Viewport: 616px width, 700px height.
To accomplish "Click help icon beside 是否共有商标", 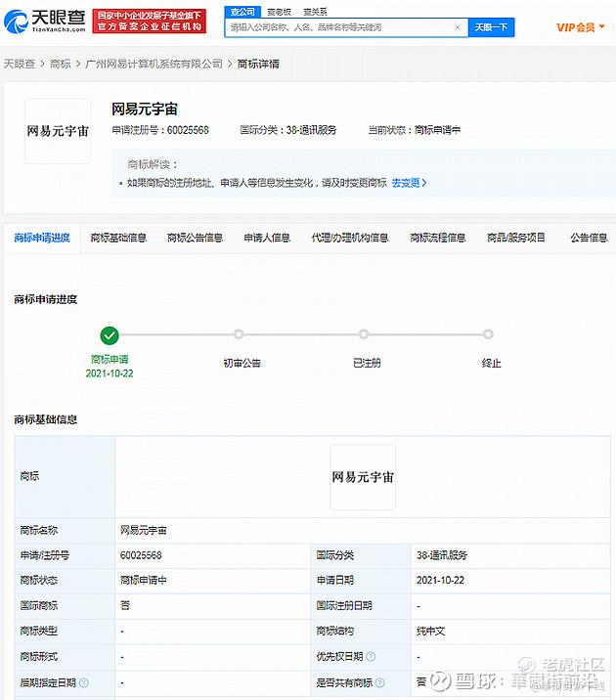I will 382,683.
